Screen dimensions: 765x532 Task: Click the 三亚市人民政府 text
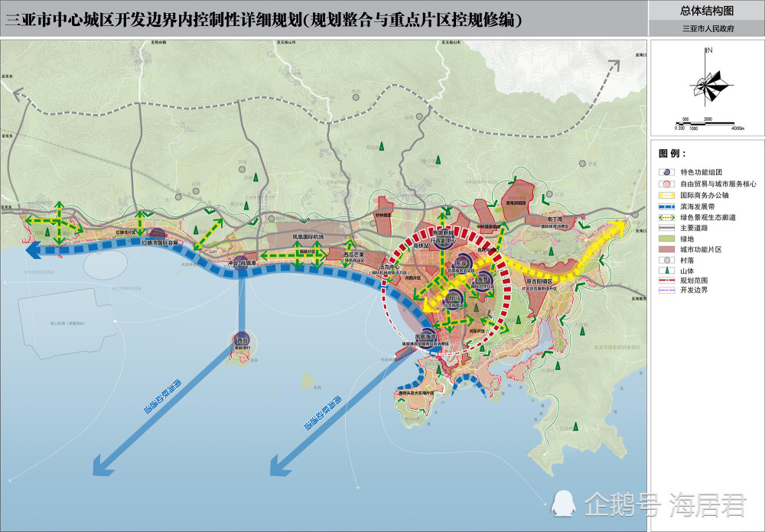(x=708, y=29)
